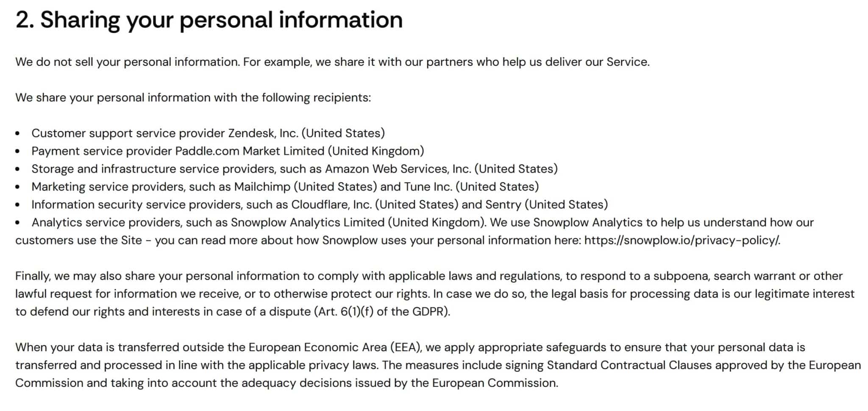Click the 'Art. 6(1)(f) of the GDPR' text
The image size is (868, 411).
(x=381, y=312)
